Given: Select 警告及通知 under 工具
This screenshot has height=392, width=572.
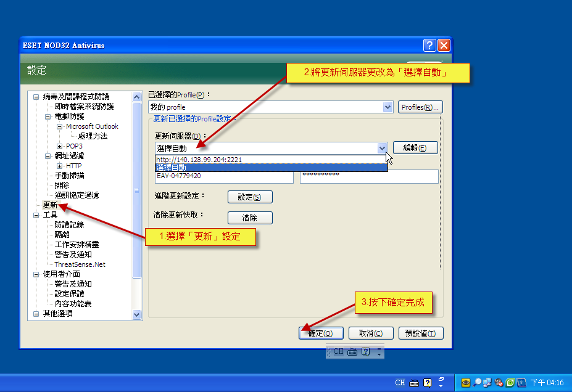Looking at the screenshot, I should pos(73,255).
